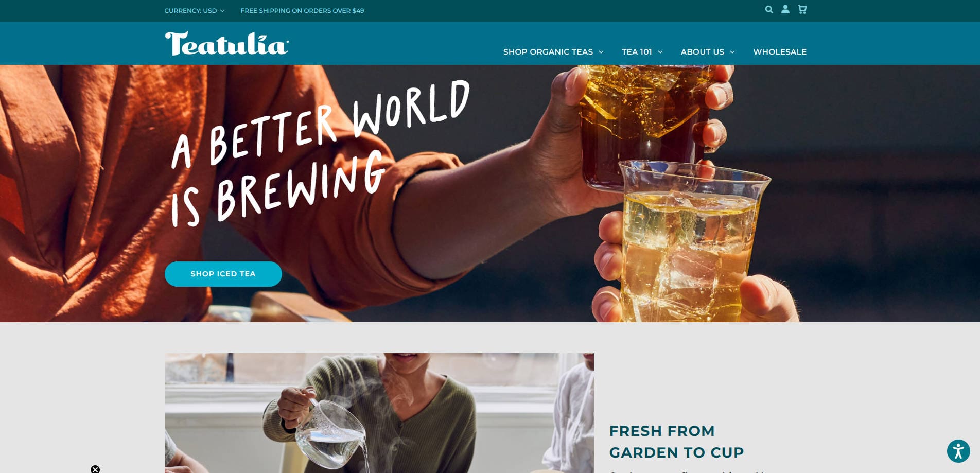Image resolution: width=980 pixels, height=473 pixels.
Task: Dismiss the popup with the X icon
Action: pos(95,469)
